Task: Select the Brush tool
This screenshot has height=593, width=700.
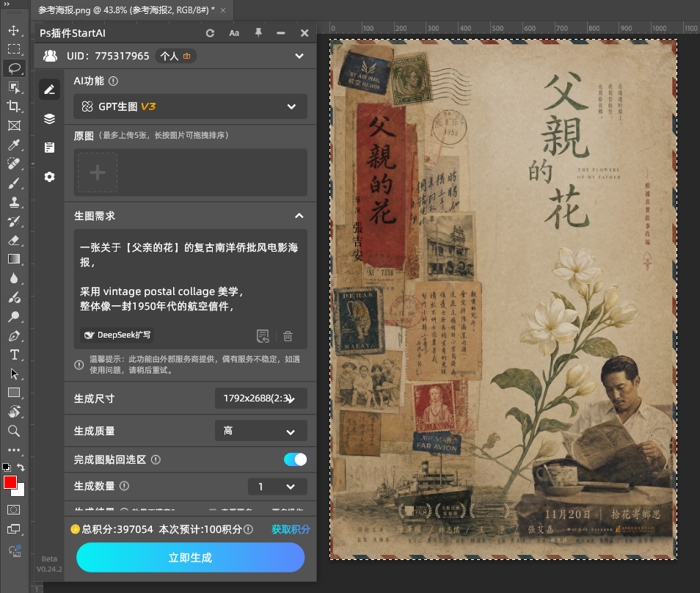Action: (14, 183)
